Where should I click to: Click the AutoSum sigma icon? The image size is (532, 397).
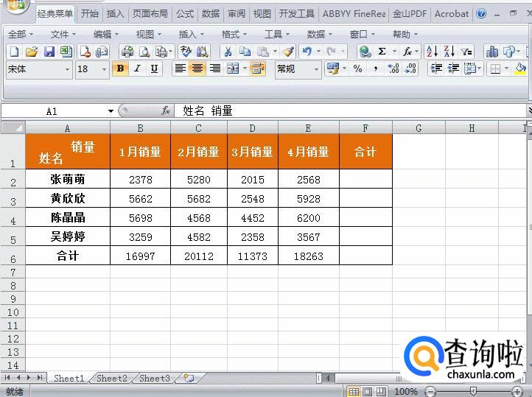click(x=382, y=52)
